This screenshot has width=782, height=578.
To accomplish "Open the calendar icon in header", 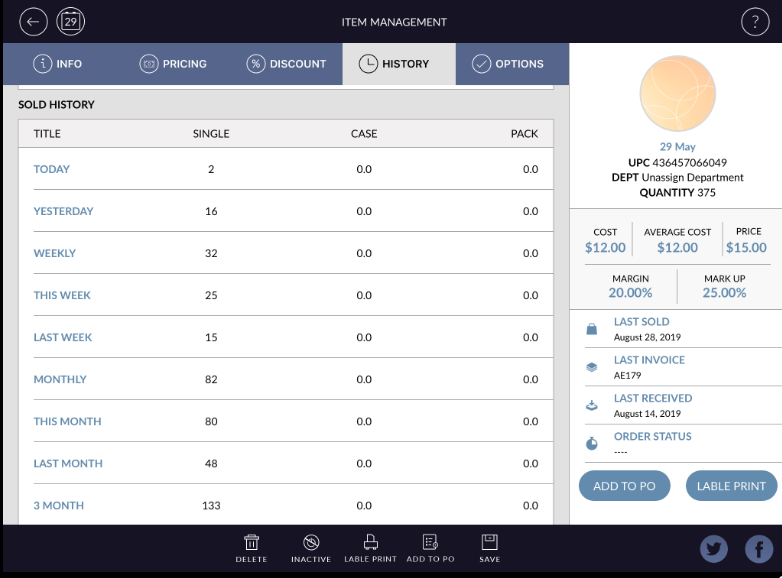I will click(x=71, y=21).
